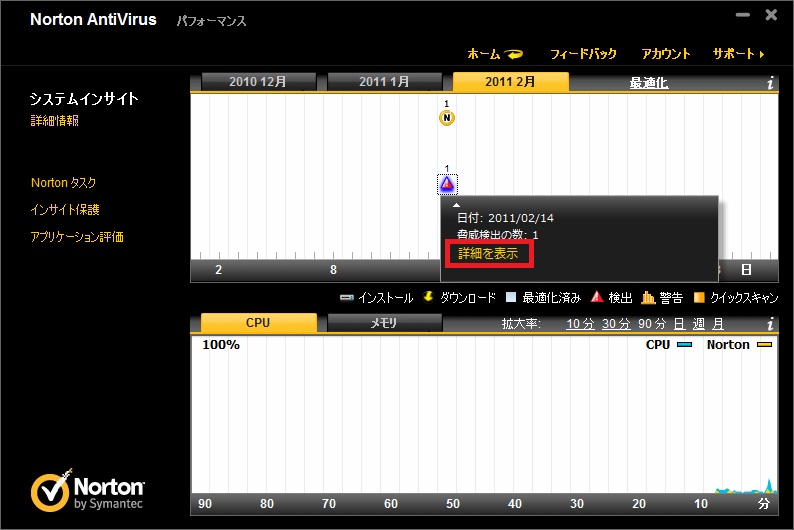Click the Norton N event marker
This screenshot has width=794, height=530.
point(447,118)
